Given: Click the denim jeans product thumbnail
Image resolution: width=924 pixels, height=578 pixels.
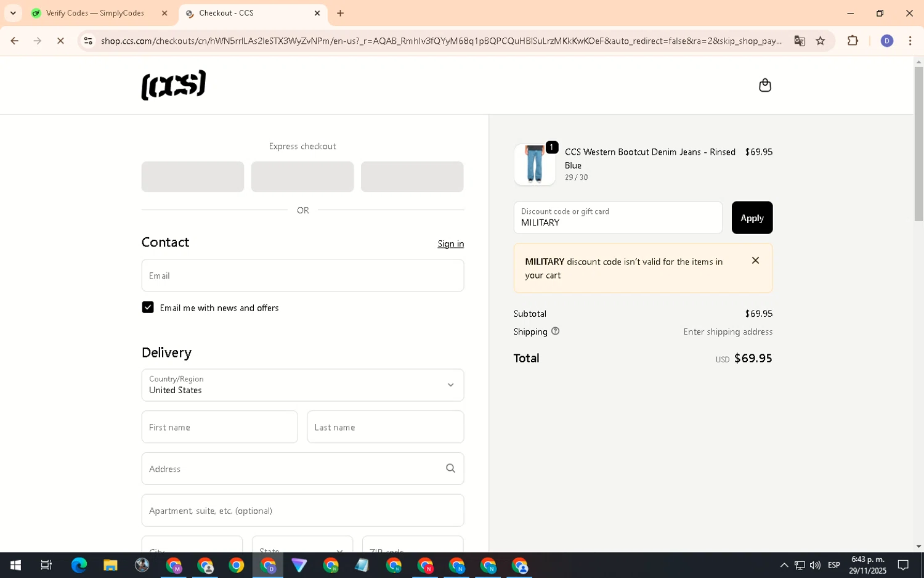Looking at the screenshot, I should point(535,165).
